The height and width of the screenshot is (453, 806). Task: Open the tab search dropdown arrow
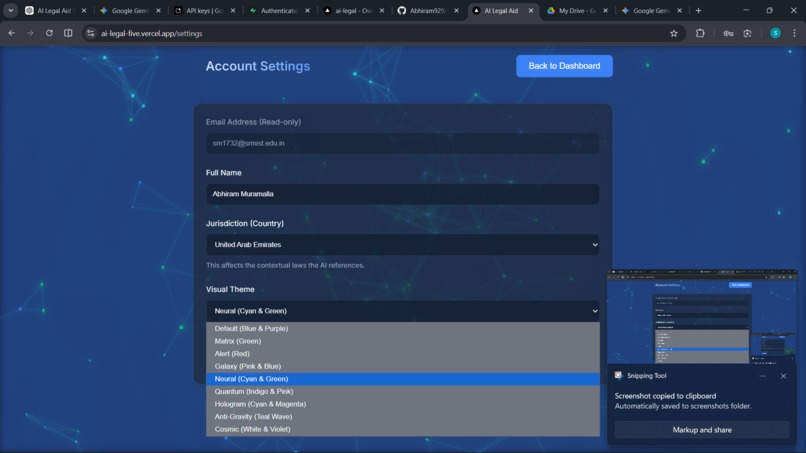[x=10, y=10]
